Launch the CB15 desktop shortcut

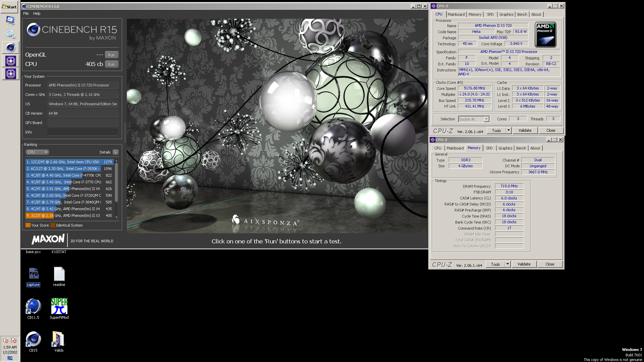click(x=33, y=341)
